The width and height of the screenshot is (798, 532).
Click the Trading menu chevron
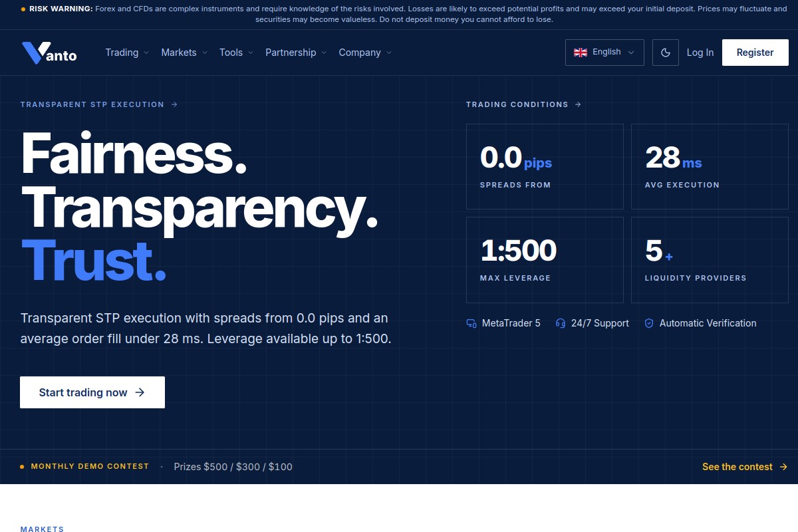click(146, 53)
